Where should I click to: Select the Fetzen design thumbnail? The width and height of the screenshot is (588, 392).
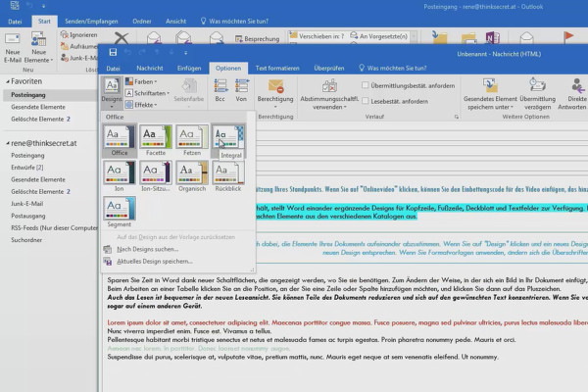coord(192,140)
